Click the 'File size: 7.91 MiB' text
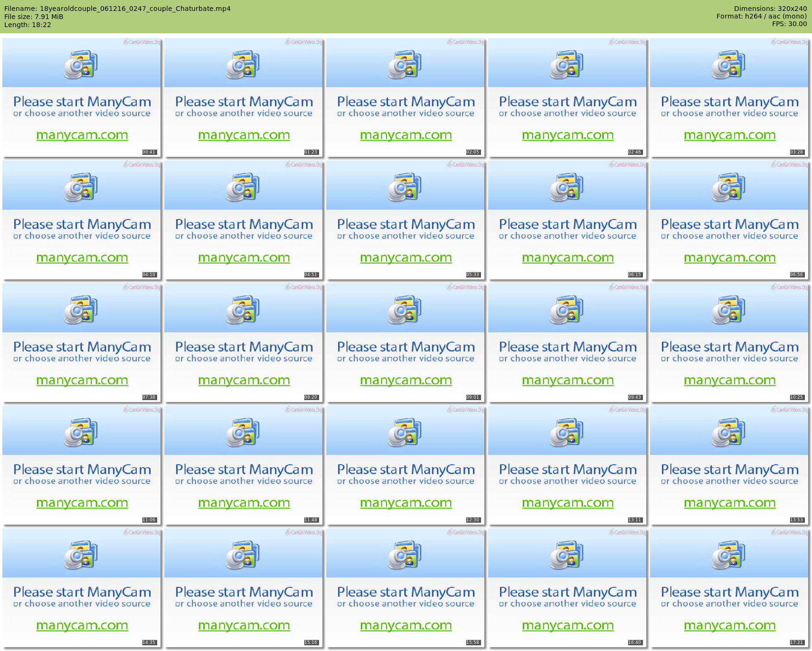Image resolution: width=812 pixels, height=651 pixels. click(34, 17)
